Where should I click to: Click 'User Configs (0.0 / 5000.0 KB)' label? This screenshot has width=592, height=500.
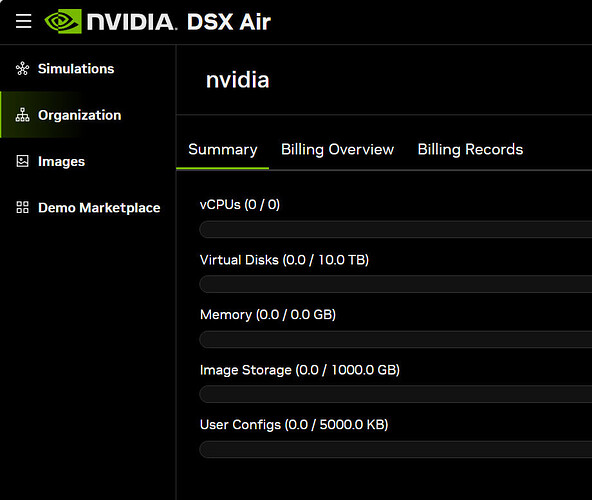click(x=294, y=424)
